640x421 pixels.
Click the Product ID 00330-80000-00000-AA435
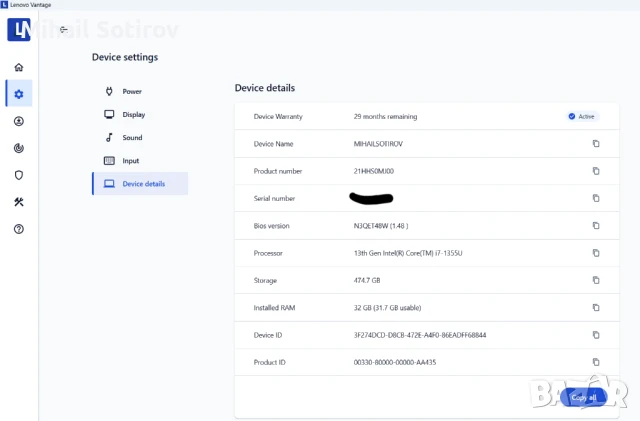pyautogui.click(x=395, y=362)
